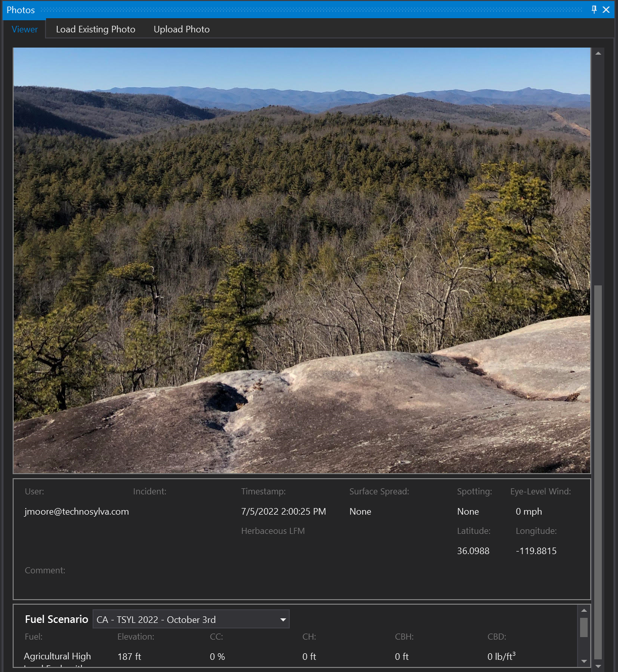
Task: Go to the Upload Photo tab
Action: 182,29
